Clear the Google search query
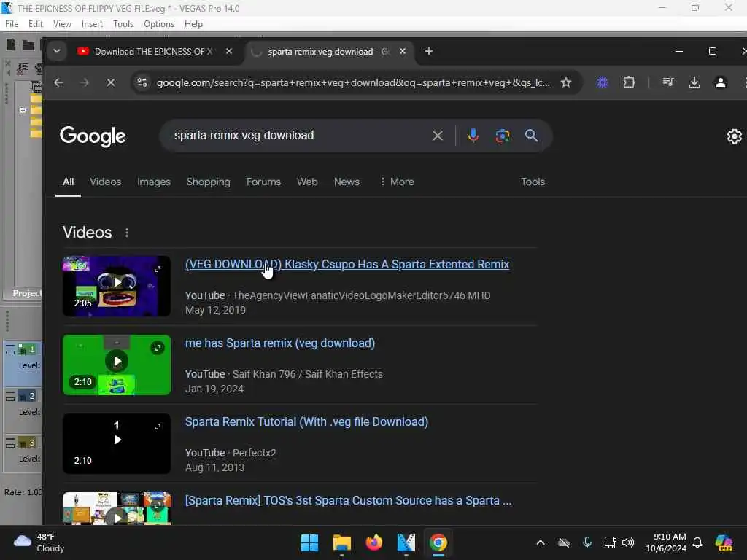 (x=438, y=136)
